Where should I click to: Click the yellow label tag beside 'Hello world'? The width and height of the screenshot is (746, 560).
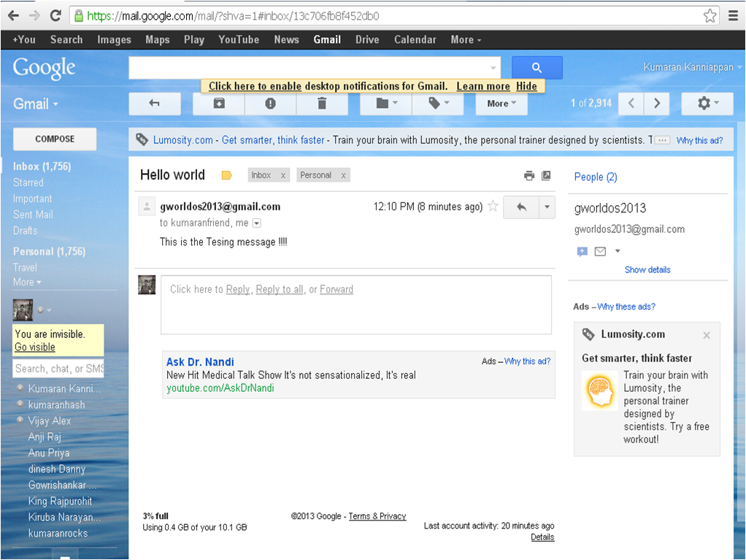(226, 174)
